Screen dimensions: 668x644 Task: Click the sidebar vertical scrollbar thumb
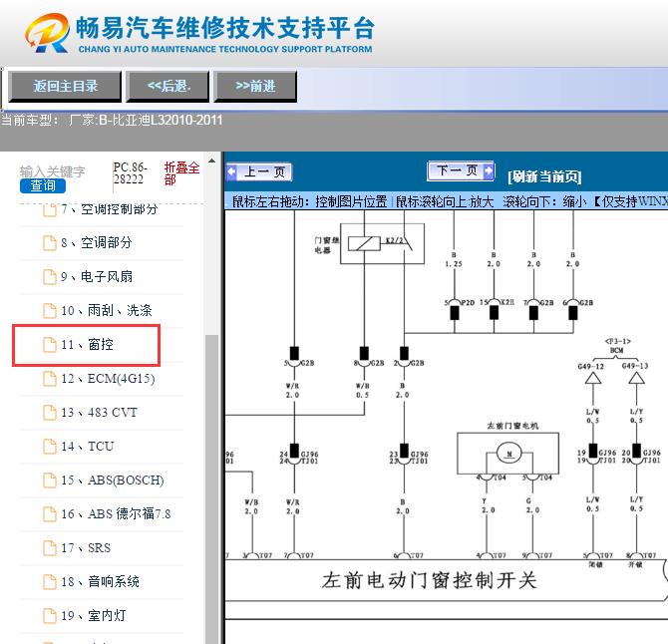(x=211, y=488)
